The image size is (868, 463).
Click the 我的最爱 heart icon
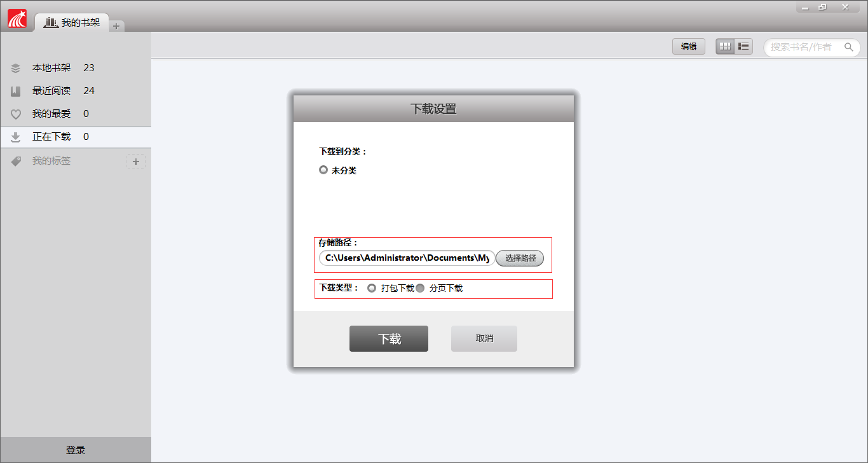click(16, 114)
